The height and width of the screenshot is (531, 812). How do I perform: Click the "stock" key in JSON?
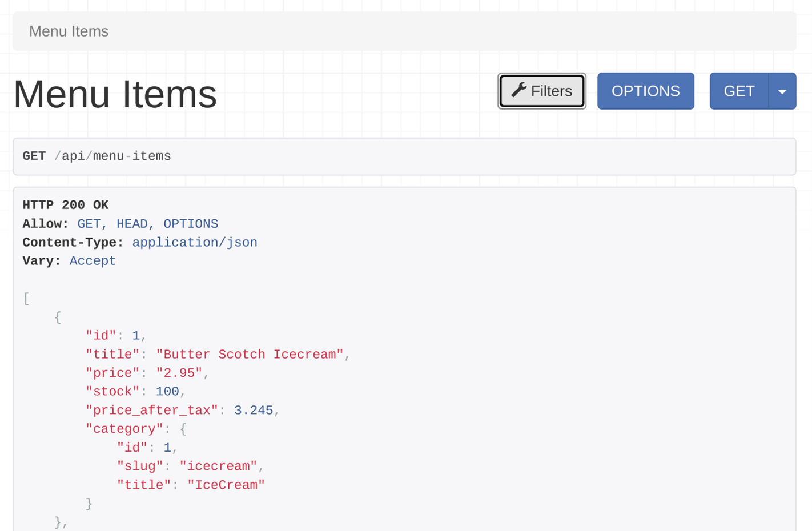(112, 392)
